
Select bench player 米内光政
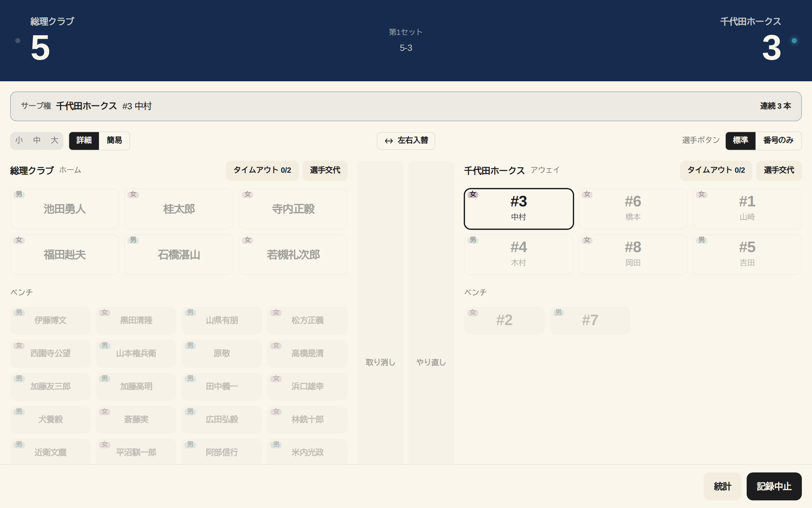(307, 452)
